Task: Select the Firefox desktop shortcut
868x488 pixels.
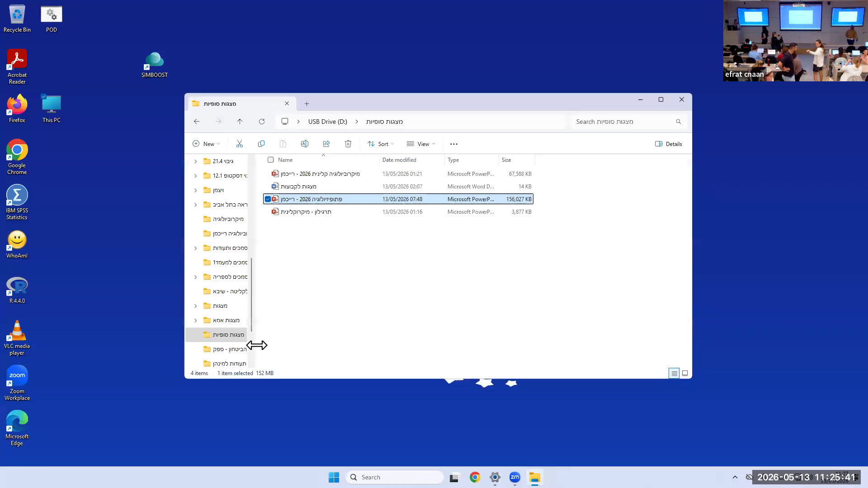Action: pyautogui.click(x=17, y=108)
